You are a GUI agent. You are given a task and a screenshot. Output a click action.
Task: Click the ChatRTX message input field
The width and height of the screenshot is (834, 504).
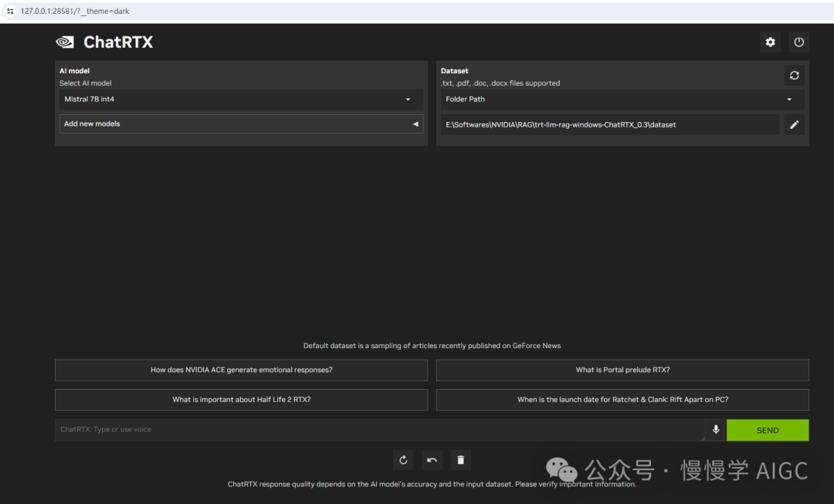pos(378,430)
